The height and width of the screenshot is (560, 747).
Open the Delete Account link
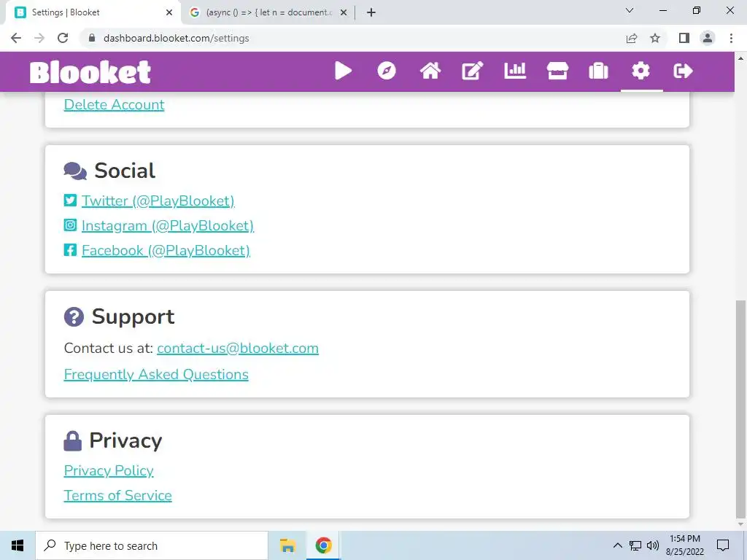[x=115, y=105]
